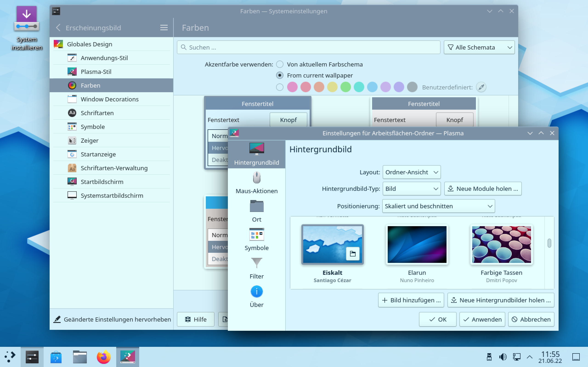Open the Layout Ordner-Ansicht dropdown

tap(411, 172)
